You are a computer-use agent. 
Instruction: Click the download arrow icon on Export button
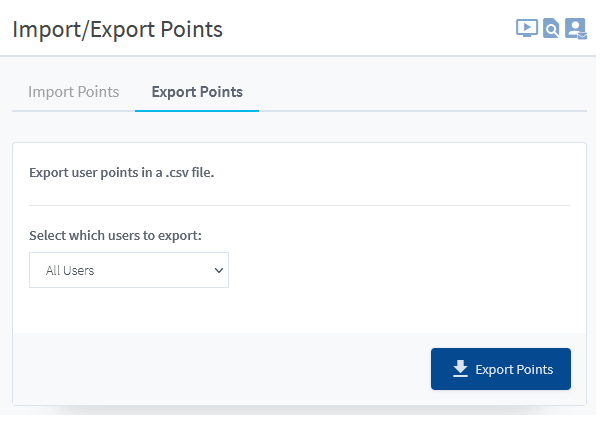pos(460,369)
